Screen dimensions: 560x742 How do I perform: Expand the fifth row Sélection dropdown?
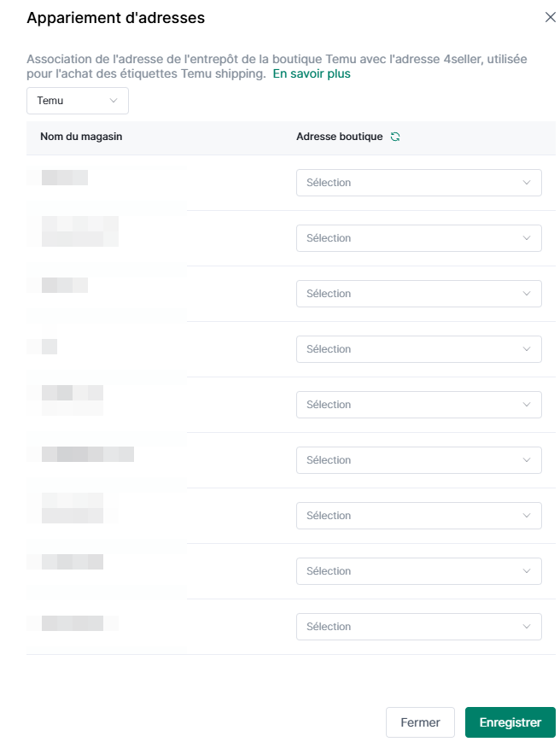click(x=418, y=405)
